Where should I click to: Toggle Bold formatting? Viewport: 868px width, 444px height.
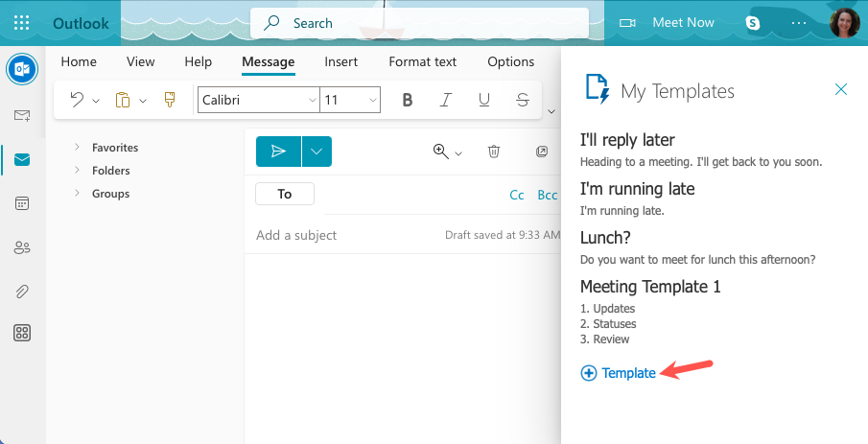point(408,100)
